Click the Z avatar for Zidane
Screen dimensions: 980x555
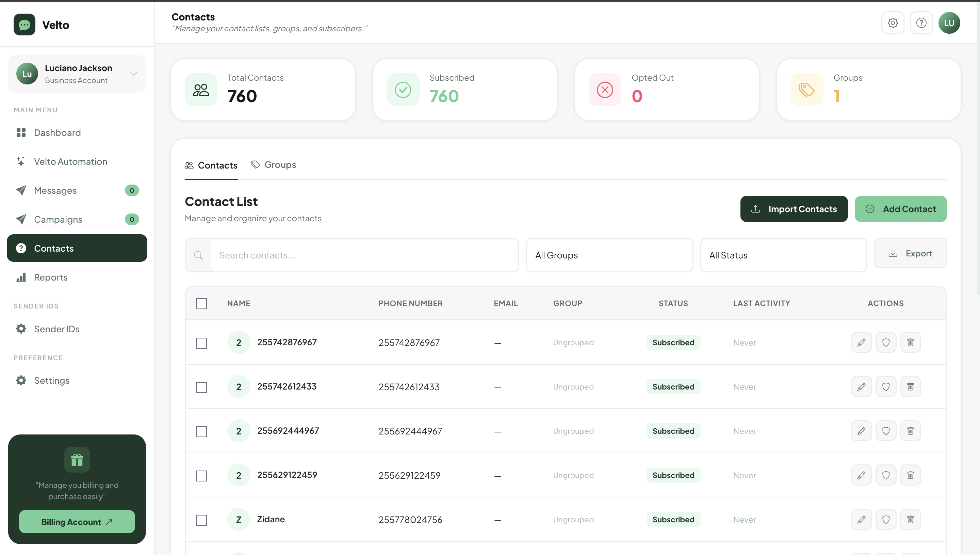pos(239,519)
